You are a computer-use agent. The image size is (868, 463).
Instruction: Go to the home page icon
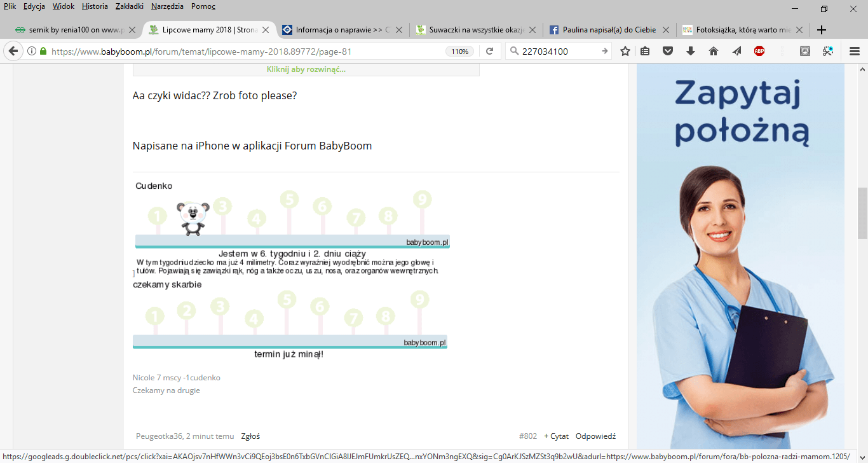click(x=714, y=52)
